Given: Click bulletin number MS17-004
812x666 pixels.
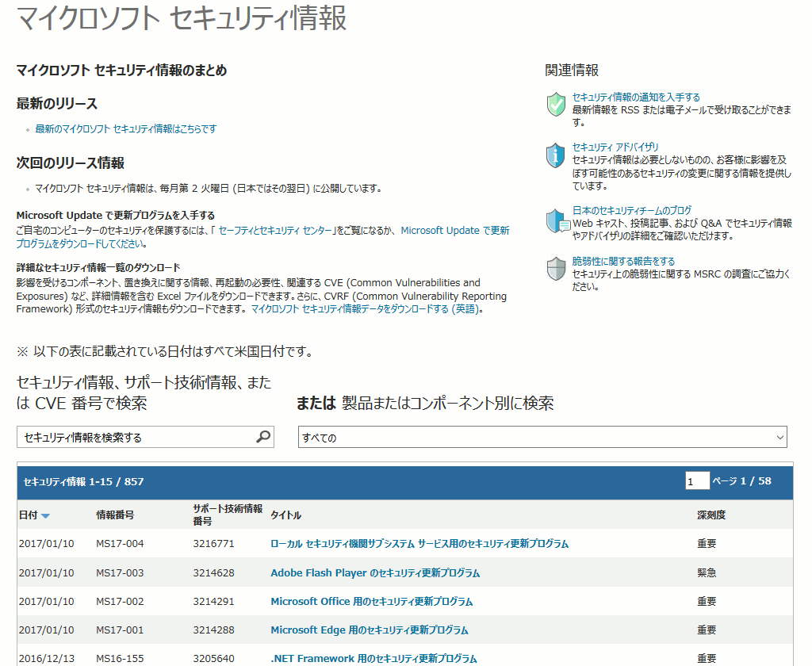Looking at the screenshot, I should [121, 544].
